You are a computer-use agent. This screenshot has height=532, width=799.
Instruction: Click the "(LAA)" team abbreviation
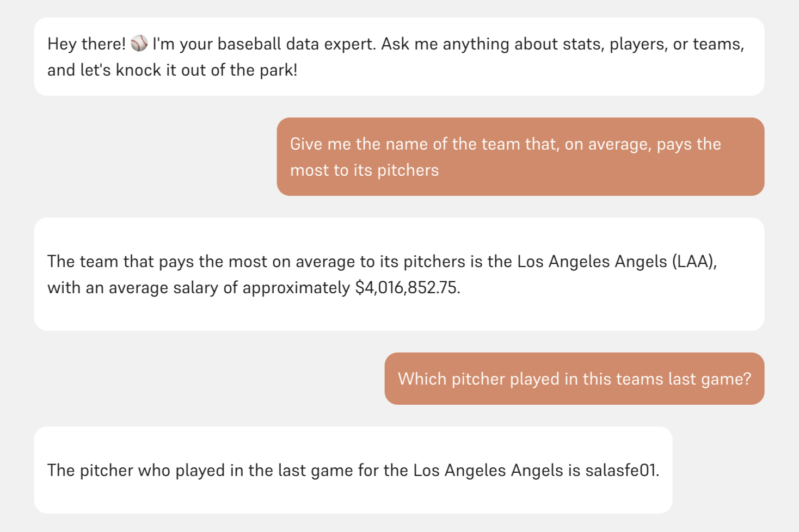(694, 262)
